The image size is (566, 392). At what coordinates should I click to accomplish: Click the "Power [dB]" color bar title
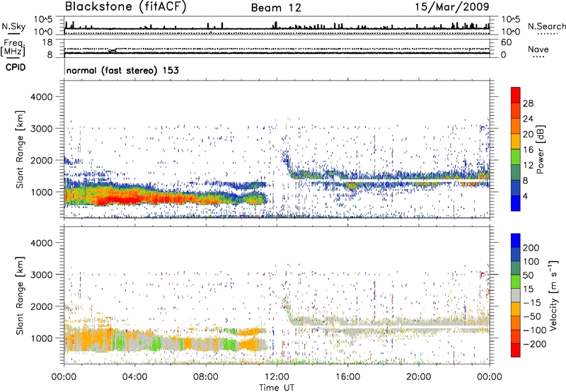tap(540, 149)
